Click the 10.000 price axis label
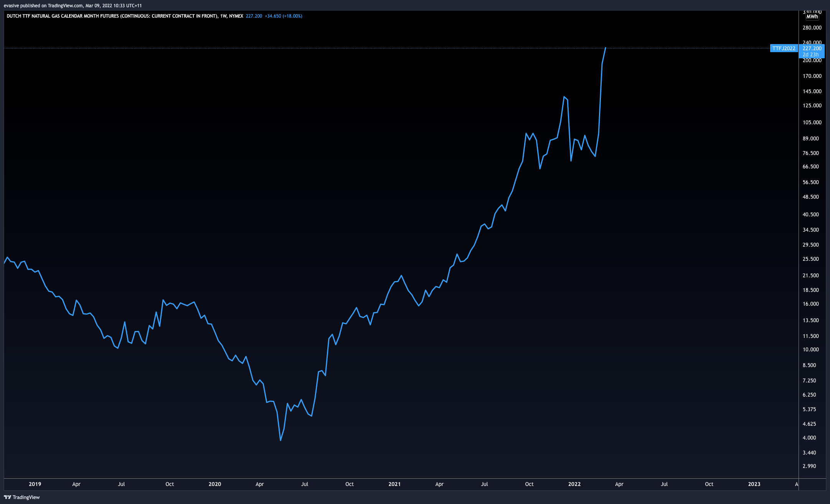 (x=811, y=349)
